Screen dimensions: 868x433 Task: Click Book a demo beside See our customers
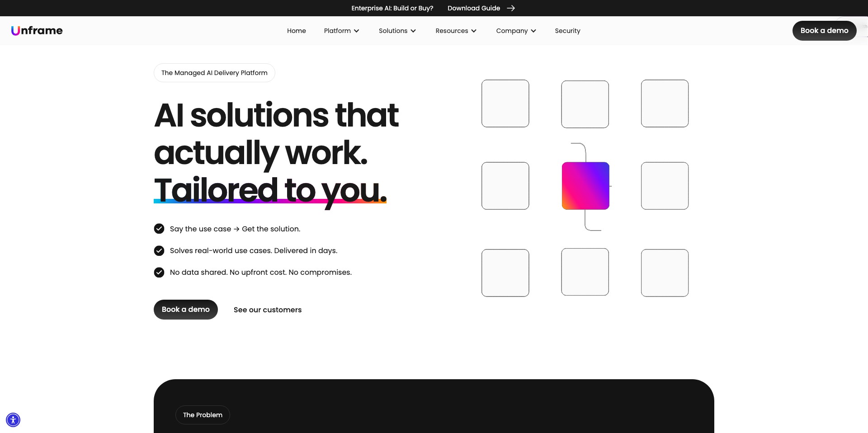(186, 310)
